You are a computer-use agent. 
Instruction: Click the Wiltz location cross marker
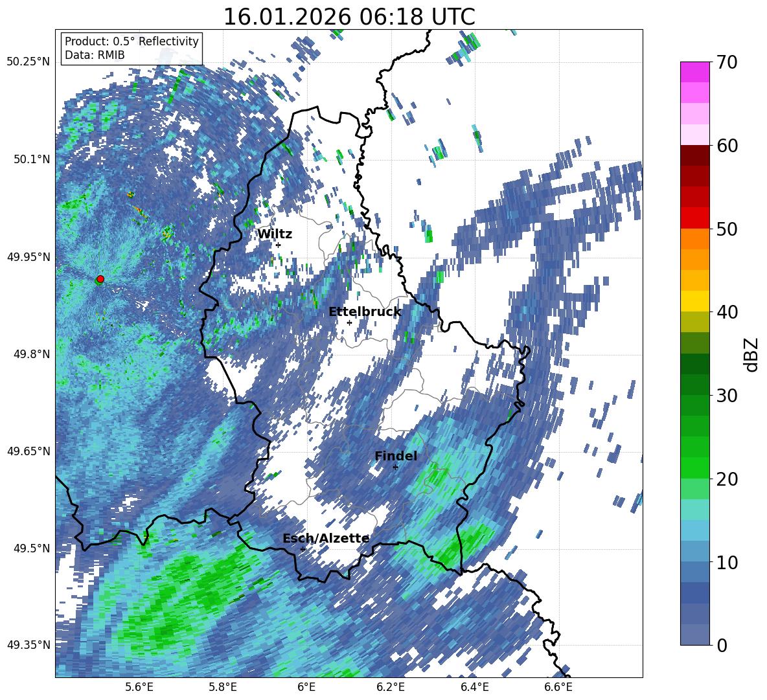[x=279, y=245]
